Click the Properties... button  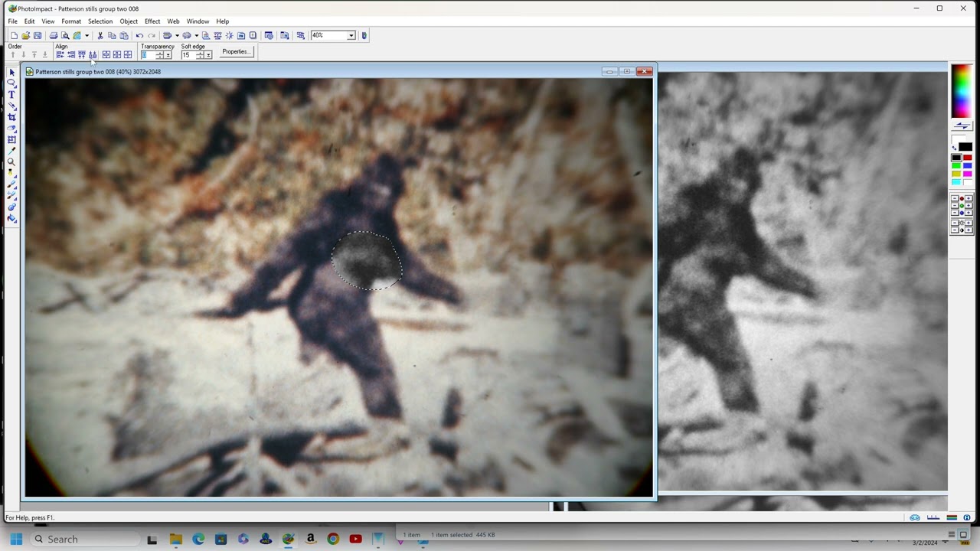pyautogui.click(x=235, y=52)
